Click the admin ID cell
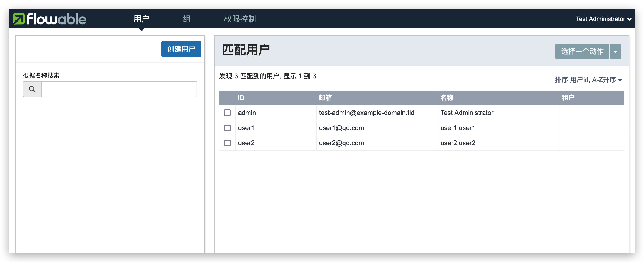644x262 pixels. point(247,113)
